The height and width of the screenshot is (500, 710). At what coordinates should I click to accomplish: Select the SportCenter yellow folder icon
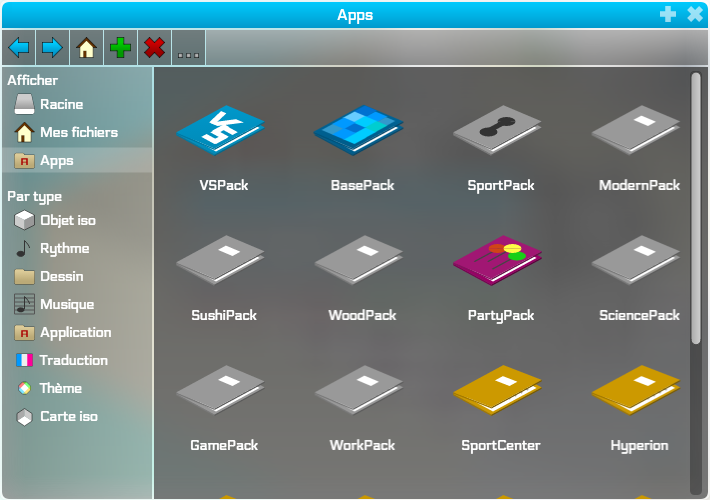[497, 390]
